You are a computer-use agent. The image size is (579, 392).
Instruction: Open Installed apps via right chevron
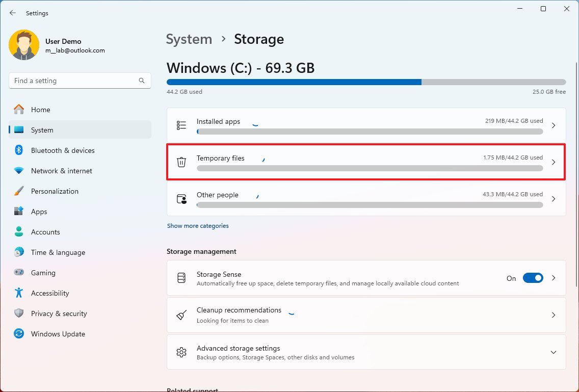[x=554, y=125]
